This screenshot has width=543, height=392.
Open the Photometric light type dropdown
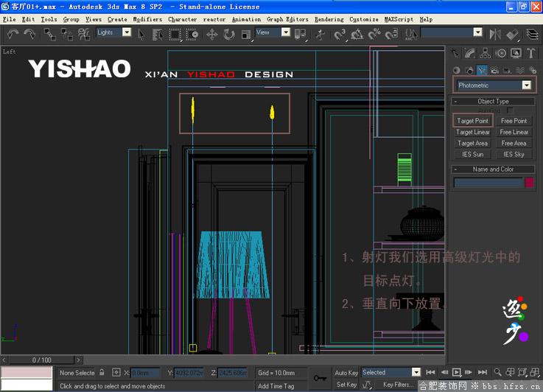pos(526,85)
